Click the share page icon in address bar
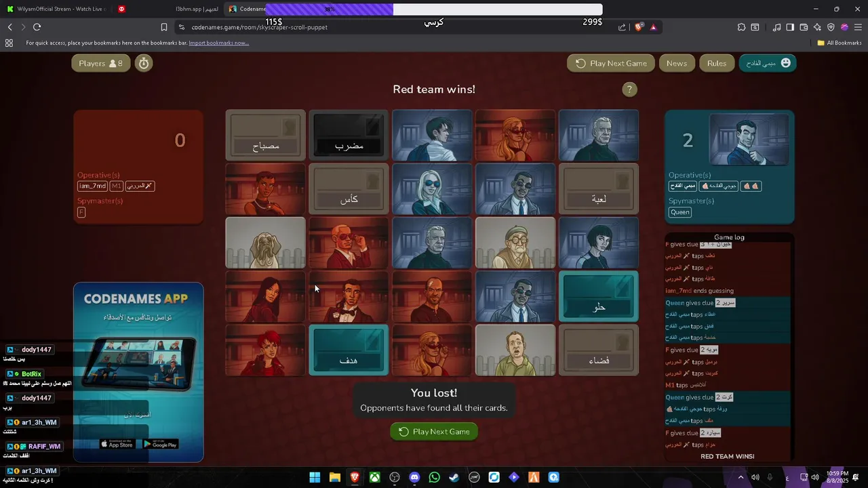Screen dimensions: 868x488 [622, 27]
